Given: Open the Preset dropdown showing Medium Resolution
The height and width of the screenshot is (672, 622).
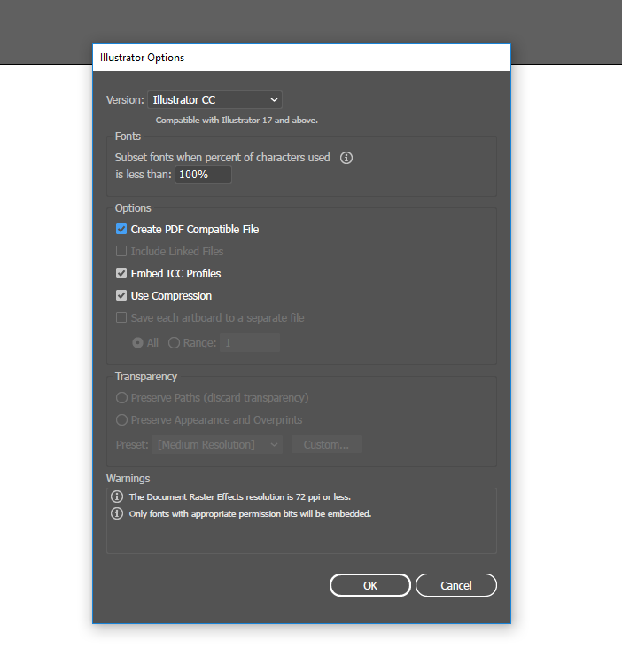Looking at the screenshot, I should 217,445.
